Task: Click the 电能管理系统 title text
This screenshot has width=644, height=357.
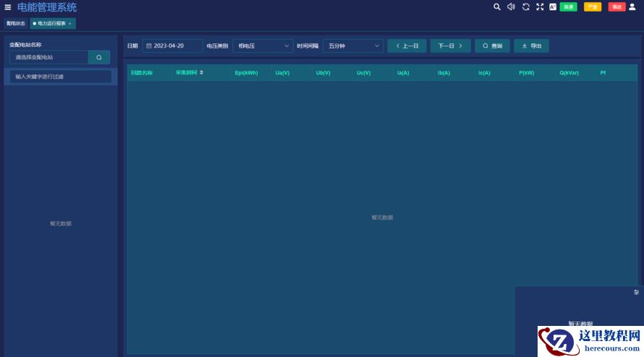Action: [x=47, y=7]
